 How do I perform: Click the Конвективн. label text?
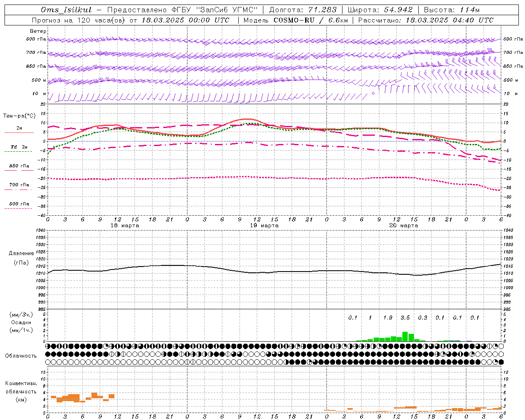(x=21, y=383)
